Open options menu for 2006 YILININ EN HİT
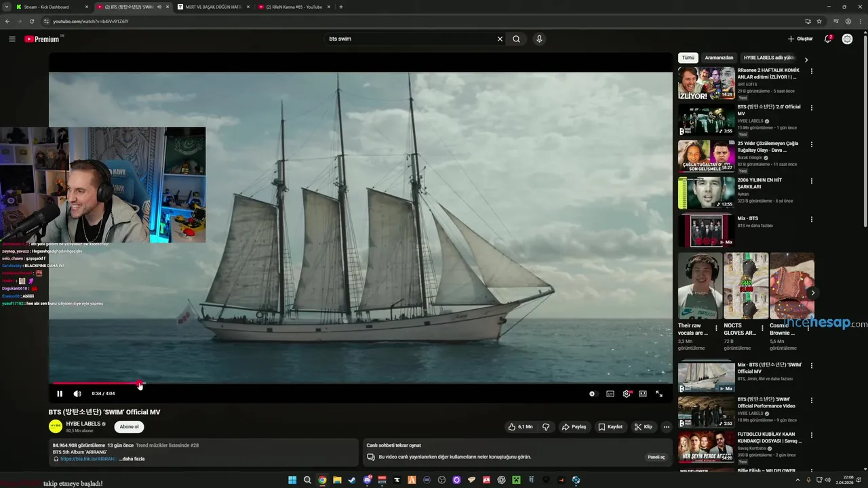 pos(811,181)
